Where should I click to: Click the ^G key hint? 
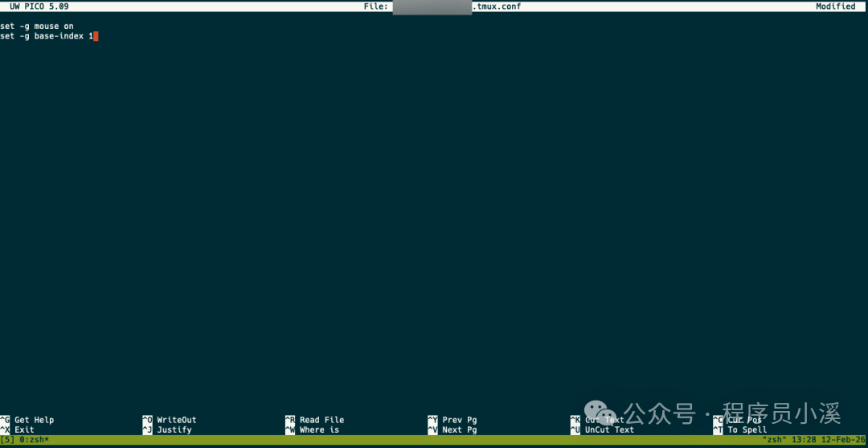5,420
